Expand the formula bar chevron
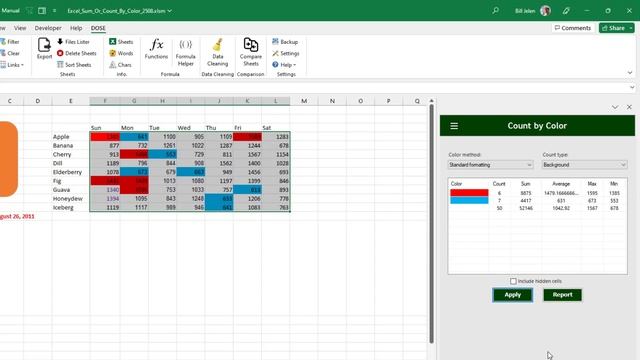Screen dimensions: 640x360 632,87
